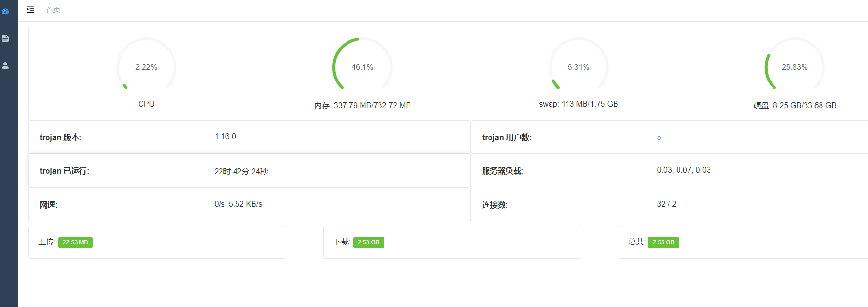868x307 pixels.
Task: Click the memory usage label 337.79 MB/732.72 MB
Action: (372, 106)
